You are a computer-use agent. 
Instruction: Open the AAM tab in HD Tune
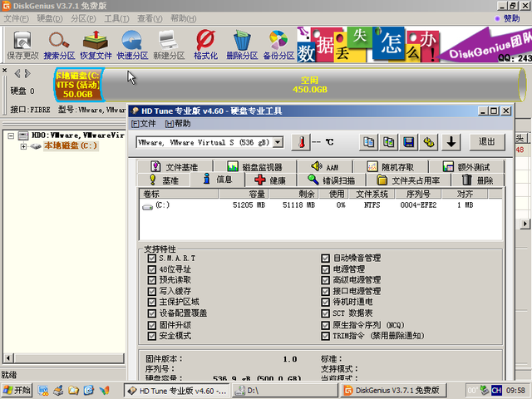pos(325,166)
